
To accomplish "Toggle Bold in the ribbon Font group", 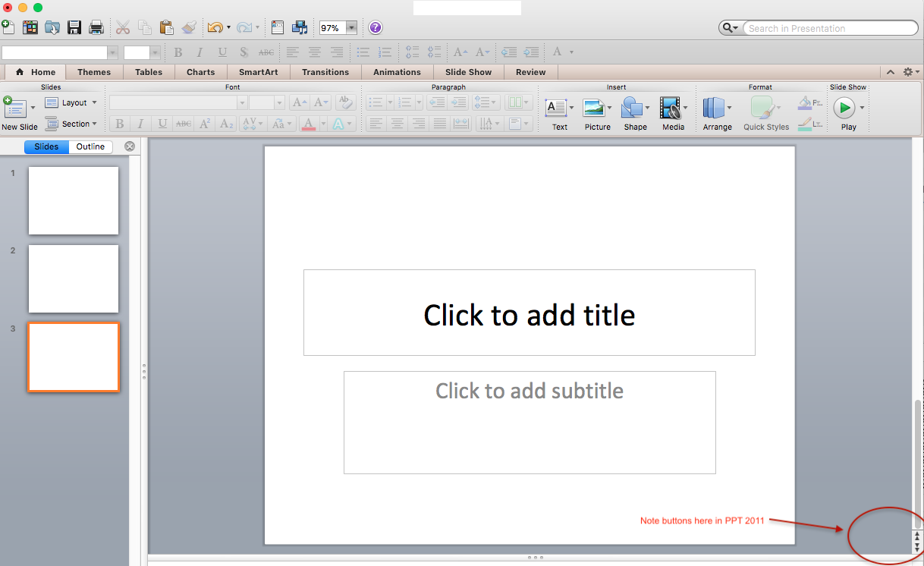I will [120, 124].
